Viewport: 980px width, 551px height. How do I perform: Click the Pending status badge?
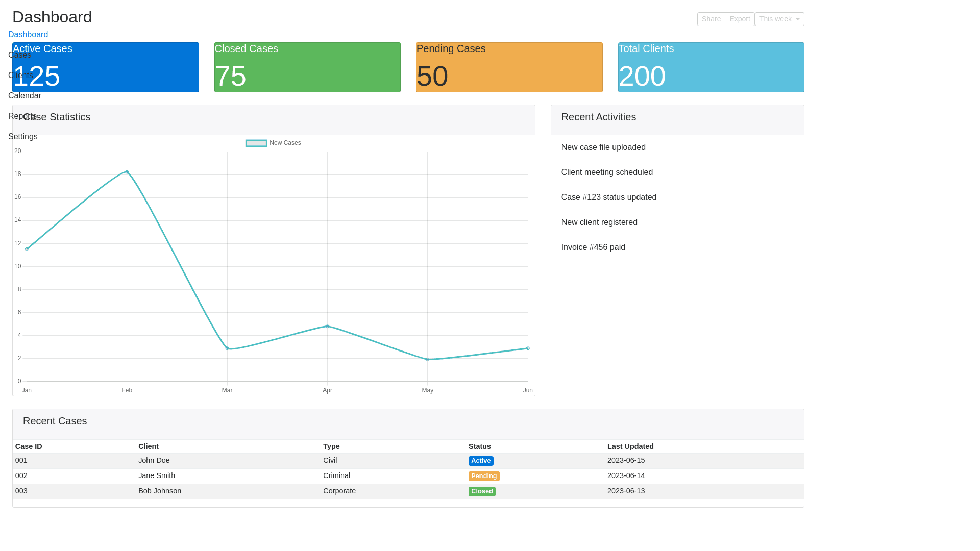[483, 476]
